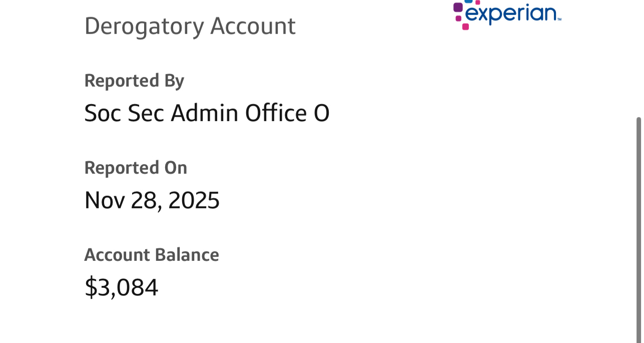Image resolution: width=644 pixels, height=343 pixels.
Task: Click the bottom pink dot of the Experian emblem
Action: click(x=465, y=26)
